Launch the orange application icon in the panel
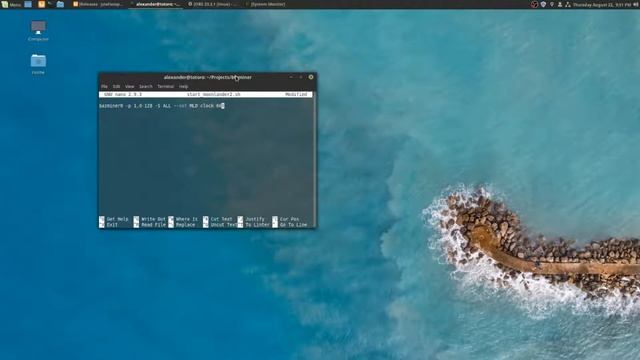This screenshot has width=640, height=360. (41, 4)
